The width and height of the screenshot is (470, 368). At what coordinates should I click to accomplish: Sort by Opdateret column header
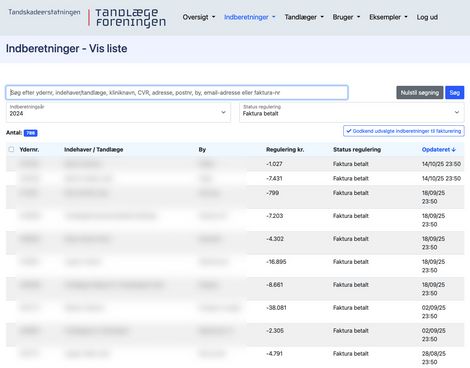[439, 150]
